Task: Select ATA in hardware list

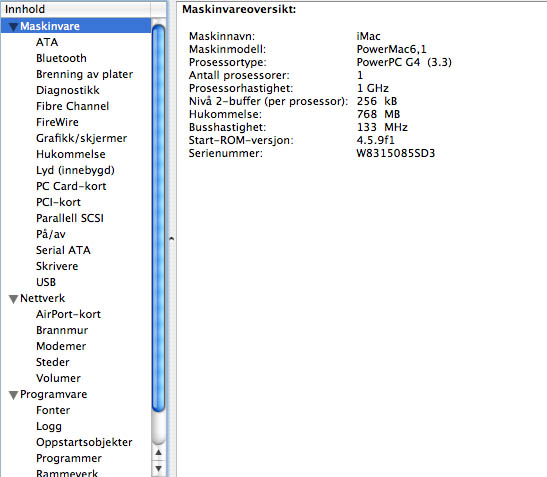Action: coord(47,42)
